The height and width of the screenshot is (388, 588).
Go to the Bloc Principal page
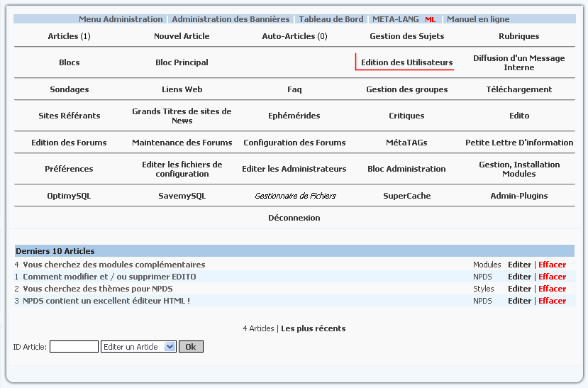182,62
